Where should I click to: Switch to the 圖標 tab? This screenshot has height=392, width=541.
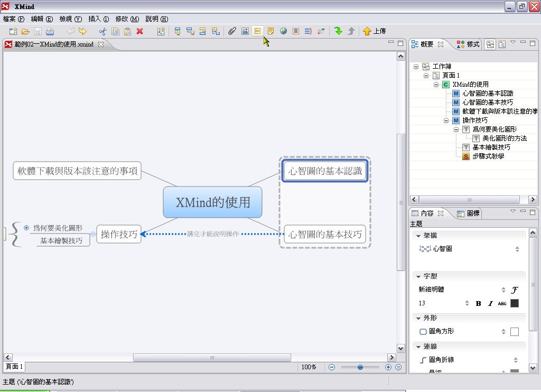point(468,213)
